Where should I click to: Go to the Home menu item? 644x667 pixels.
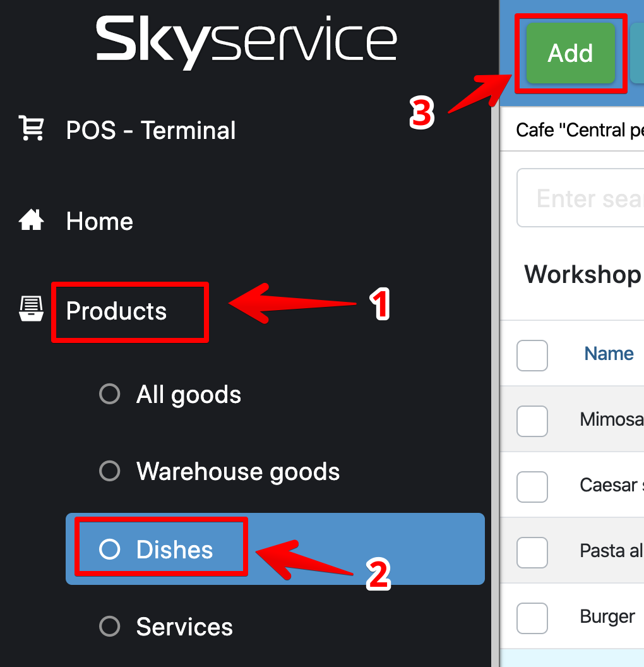point(100,222)
